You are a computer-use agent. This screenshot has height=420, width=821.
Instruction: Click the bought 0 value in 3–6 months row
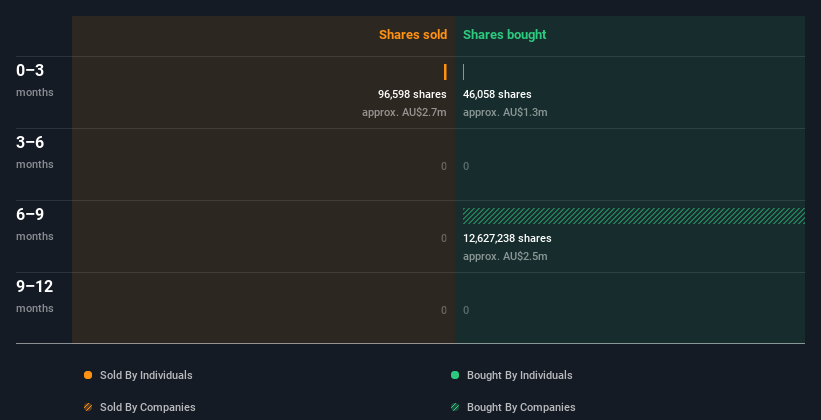tap(466, 167)
